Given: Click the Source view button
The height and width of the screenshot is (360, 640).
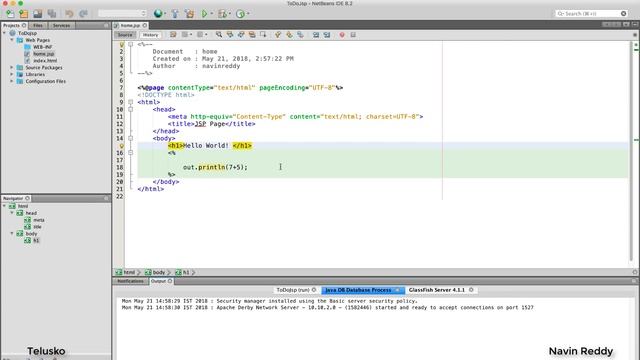Looking at the screenshot, I should click(x=125, y=35).
